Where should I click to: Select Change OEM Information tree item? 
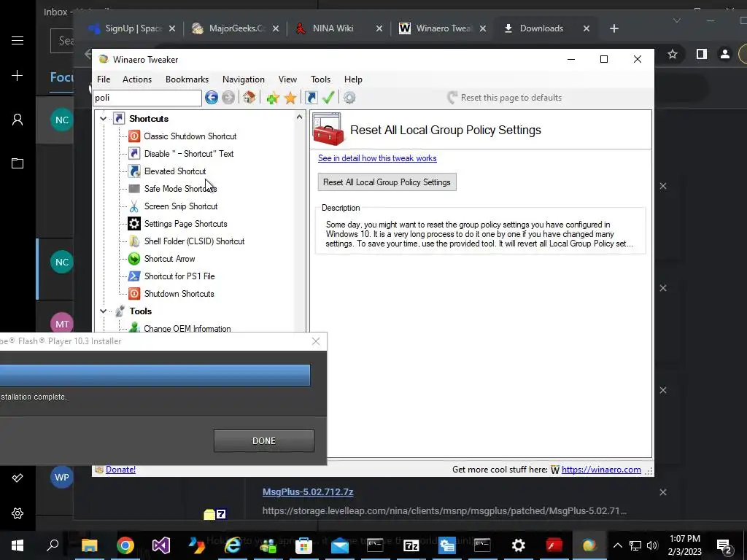pyautogui.click(x=187, y=328)
